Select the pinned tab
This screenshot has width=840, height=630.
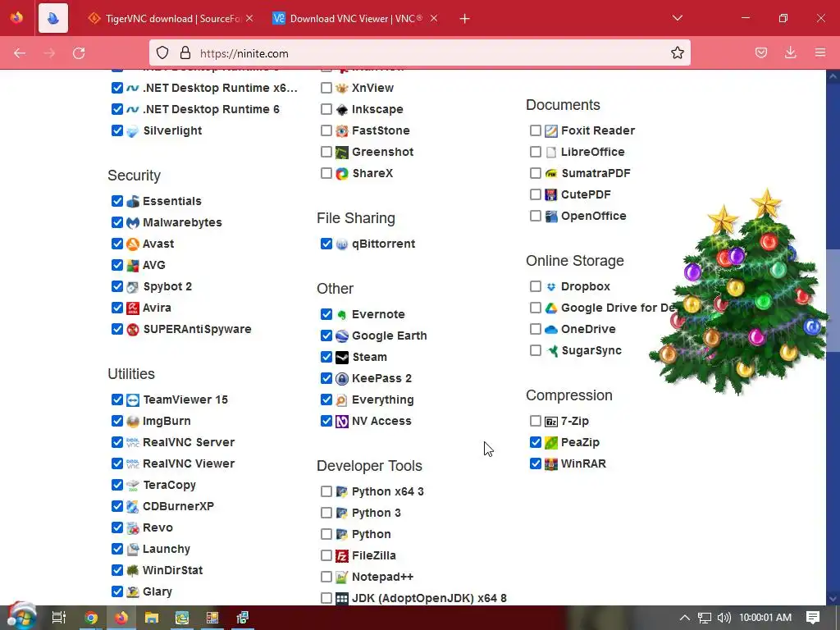[53, 19]
